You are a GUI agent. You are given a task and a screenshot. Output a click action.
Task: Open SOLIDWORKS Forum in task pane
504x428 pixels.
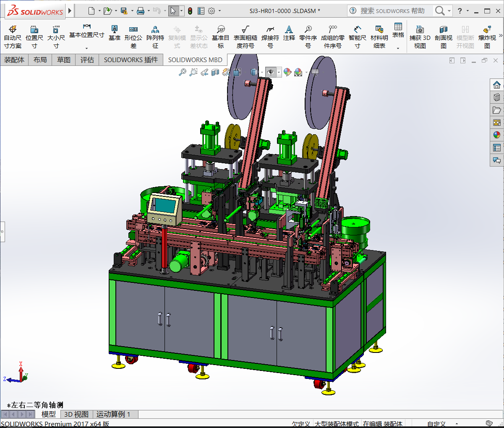(497, 160)
